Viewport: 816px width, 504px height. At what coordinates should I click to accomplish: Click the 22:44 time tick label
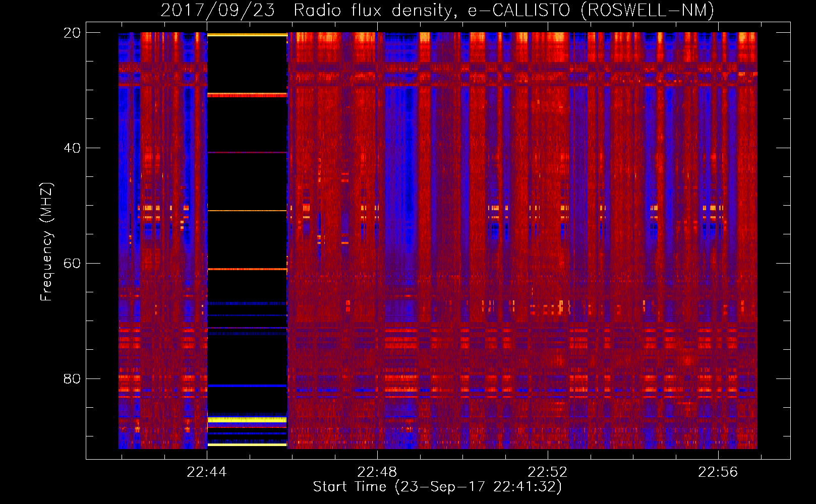pos(207,472)
